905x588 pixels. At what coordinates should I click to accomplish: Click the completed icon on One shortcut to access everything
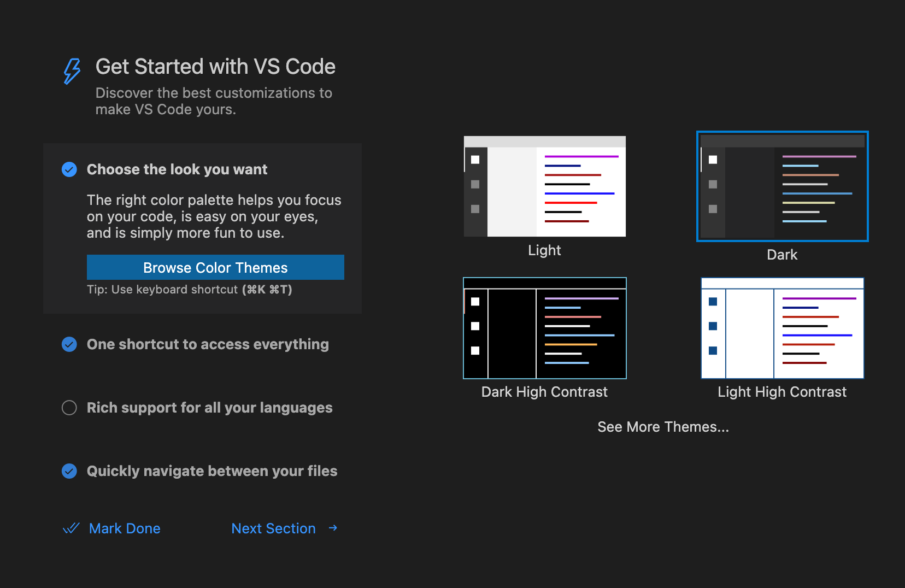coord(69,344)
